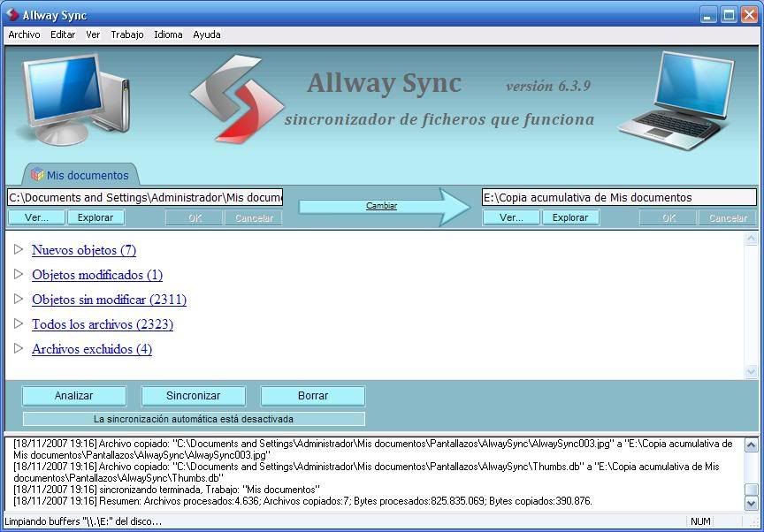
Task: Open the Objetos sin modificar (2311) link
Action: pyautogui.click(x=109, y=300)
